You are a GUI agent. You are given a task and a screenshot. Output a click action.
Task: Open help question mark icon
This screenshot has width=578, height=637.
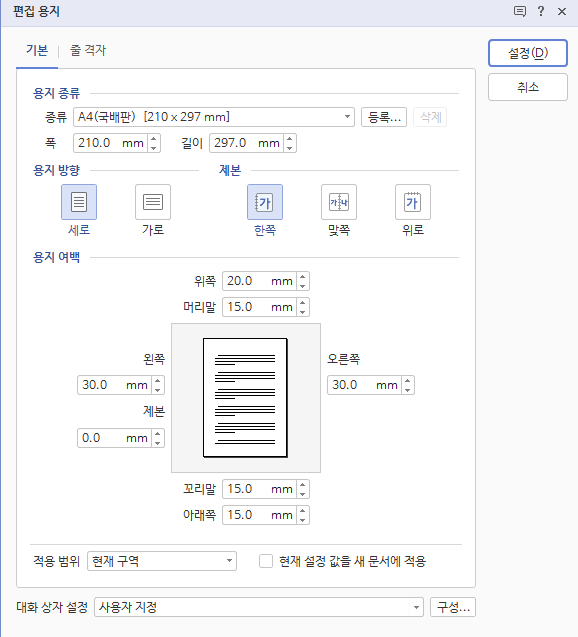point(541,11)
